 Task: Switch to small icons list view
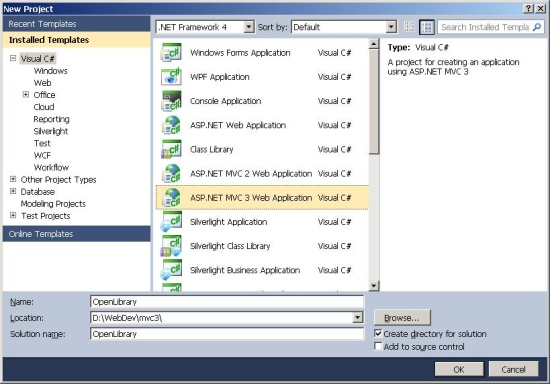pos(409,27)
